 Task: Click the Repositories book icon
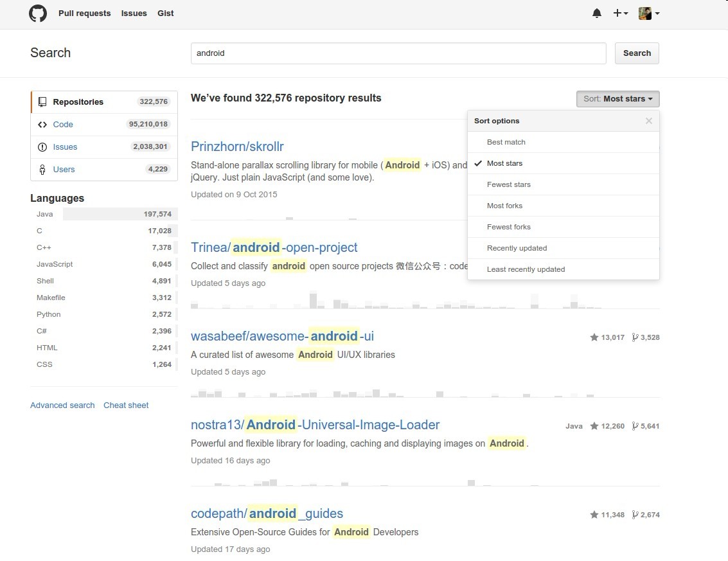click(x=42, y=102)
